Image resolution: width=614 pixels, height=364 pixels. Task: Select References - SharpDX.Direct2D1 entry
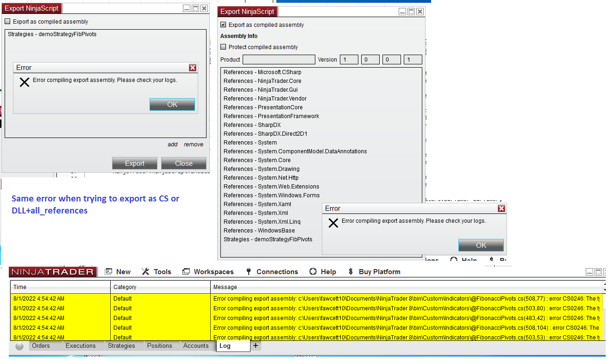[266, 134]
